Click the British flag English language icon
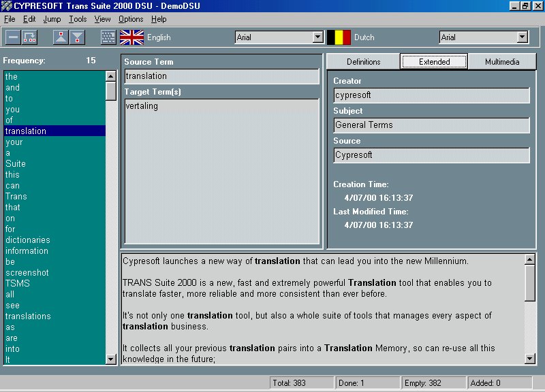 coord(131,37)
